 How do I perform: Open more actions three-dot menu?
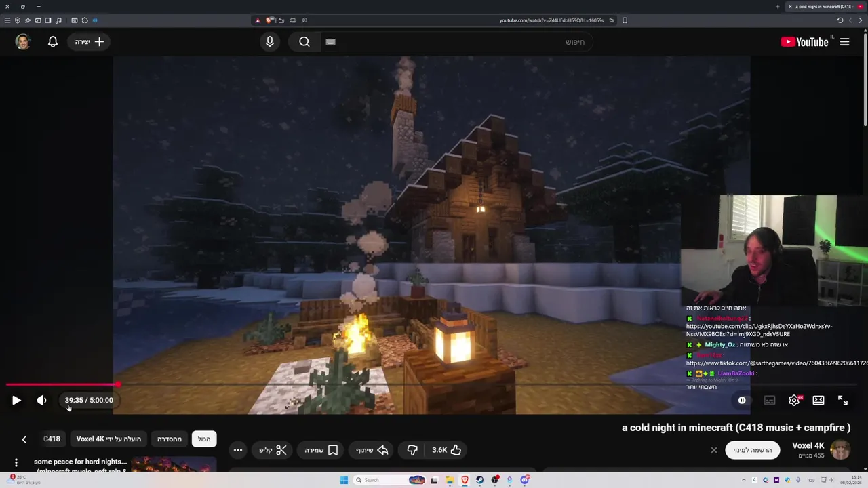[x=237, y=450]
